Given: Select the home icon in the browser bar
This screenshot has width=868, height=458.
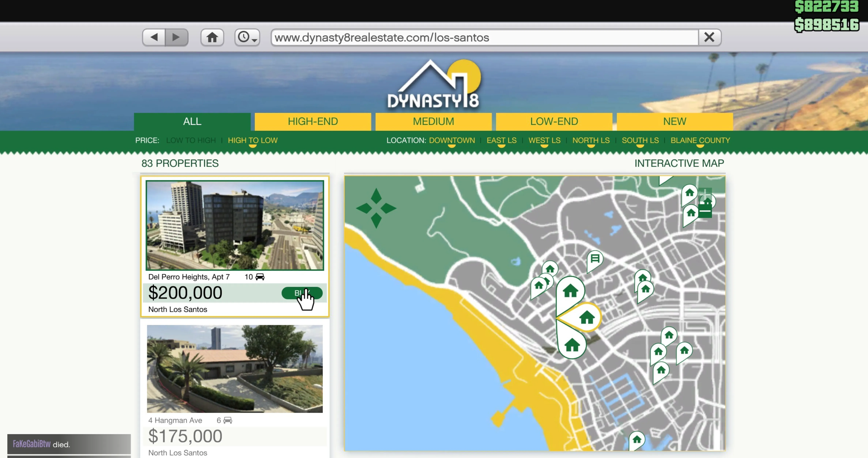Looking at the screenshot, I should coord(212,37).
